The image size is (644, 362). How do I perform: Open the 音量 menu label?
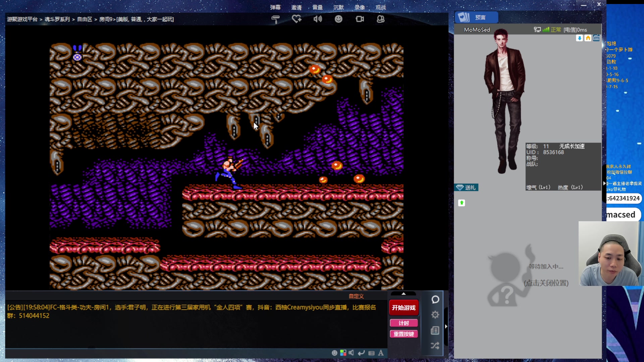[x=317, y=7]
